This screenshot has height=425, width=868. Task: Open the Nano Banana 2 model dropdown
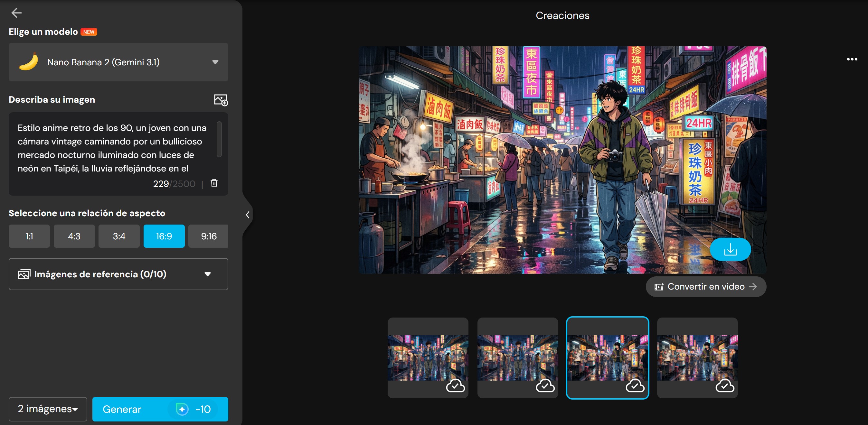point(118,62)
